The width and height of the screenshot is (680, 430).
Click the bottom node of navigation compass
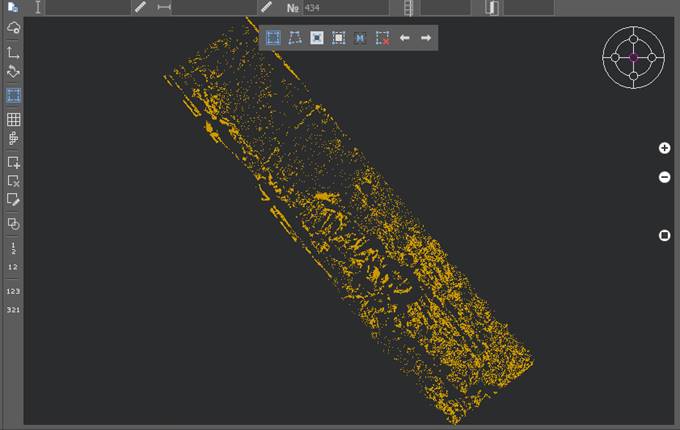[634, 76]
